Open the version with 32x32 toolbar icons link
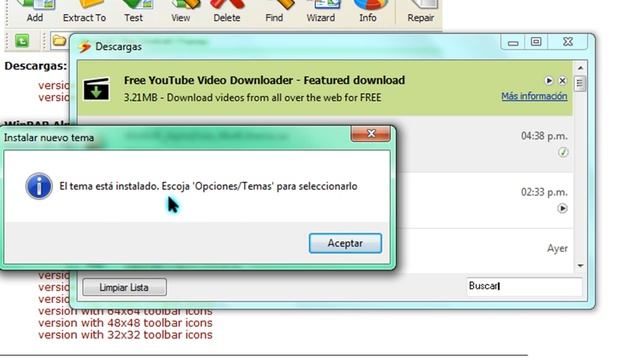The height and width of the screenshot is (360, 640). pos(125,335)
